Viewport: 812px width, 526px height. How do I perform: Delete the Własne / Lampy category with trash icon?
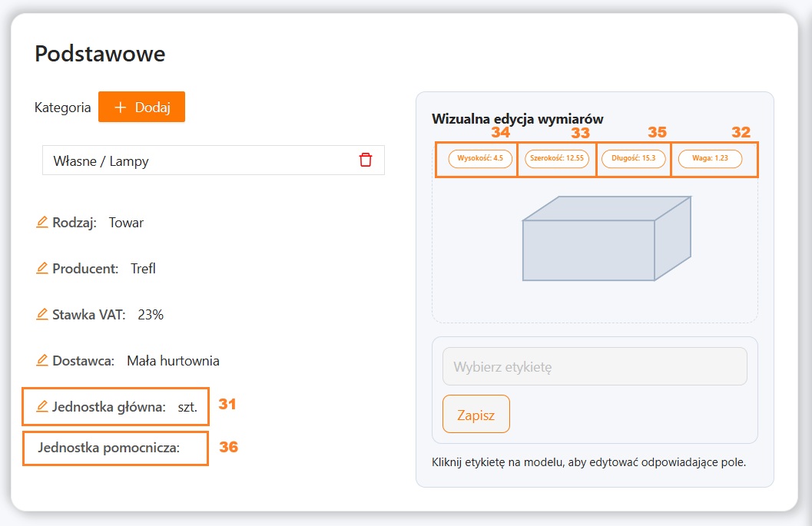[x=366, y=160]
